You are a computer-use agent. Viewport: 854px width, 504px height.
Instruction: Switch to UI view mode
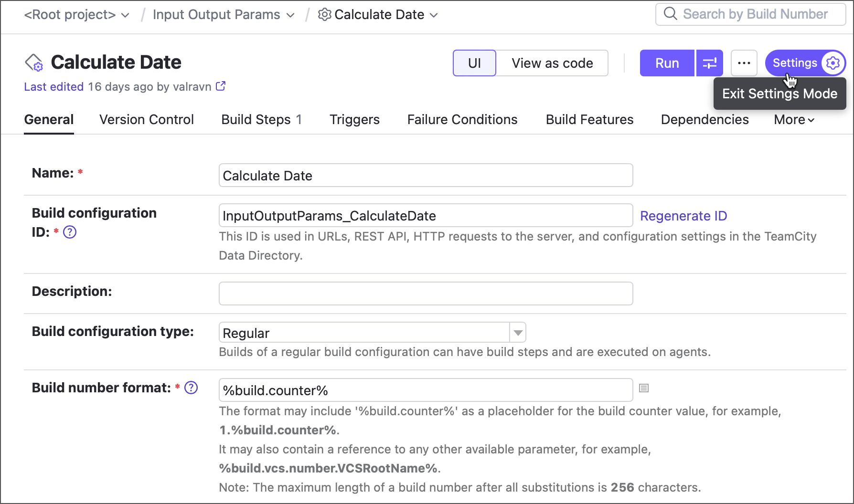click(x=474, y=63)
